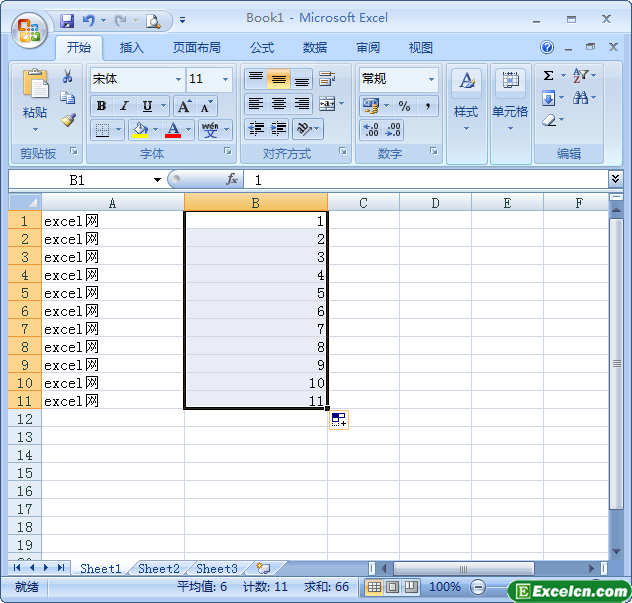Expand the Name Box dropdown
Viewport: 632px width, 603px height.
(157, 180)
